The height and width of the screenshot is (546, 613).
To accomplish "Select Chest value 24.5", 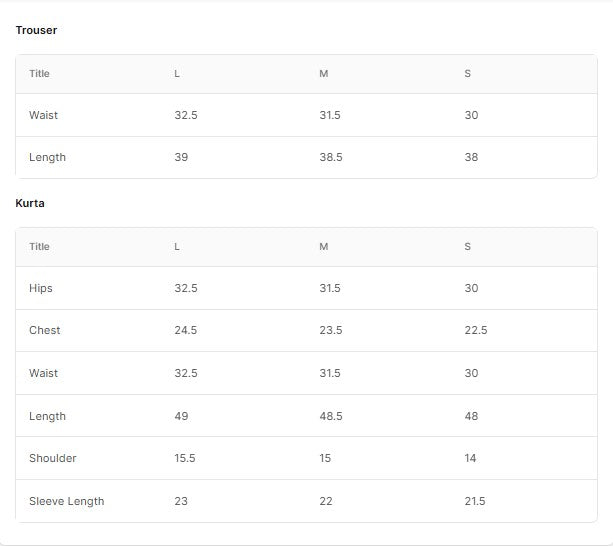I will (x=185, y=331).
